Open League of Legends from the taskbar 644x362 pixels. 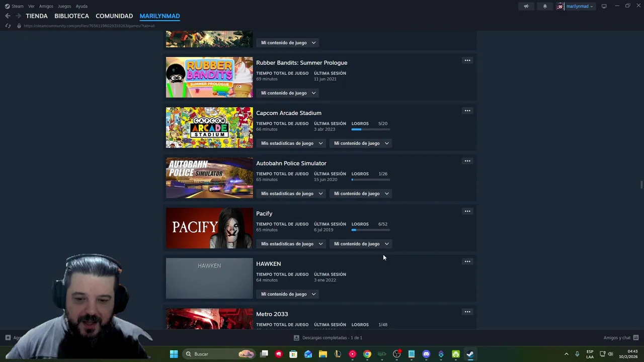(338, 354)
